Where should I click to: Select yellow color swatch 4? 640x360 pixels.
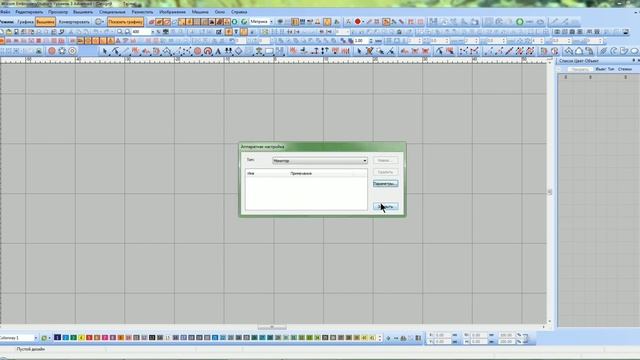point(81,338)
